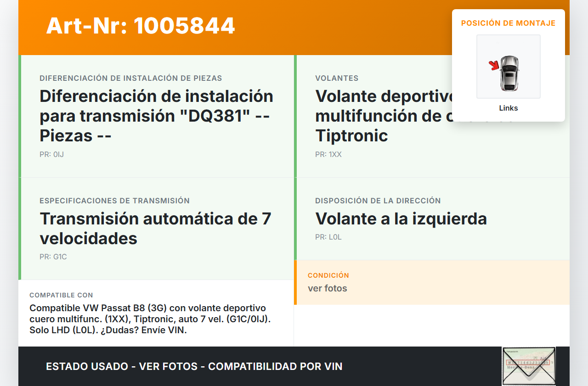Click the 'ESTADO USADO' footer banner text
588x386 pixels.
coord(194,366)
